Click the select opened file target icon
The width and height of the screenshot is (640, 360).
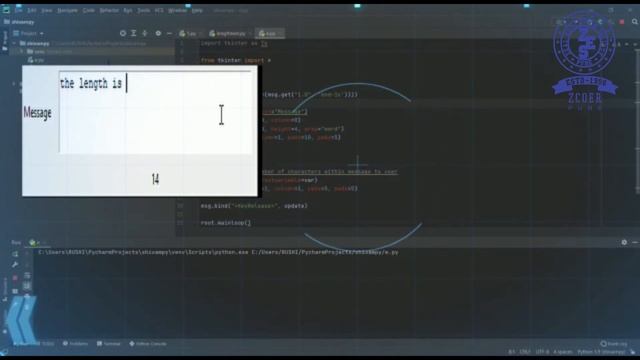pyautogui.click(x=123, y=33)
